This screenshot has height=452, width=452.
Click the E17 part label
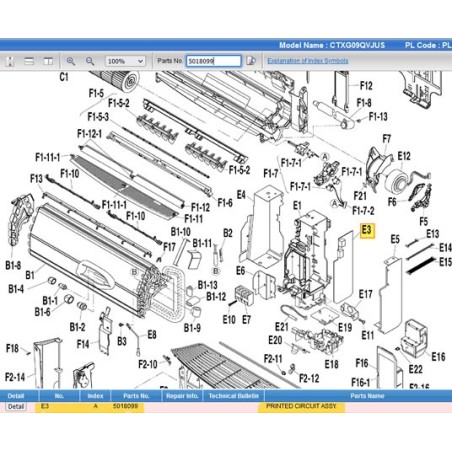click(366, 294)
